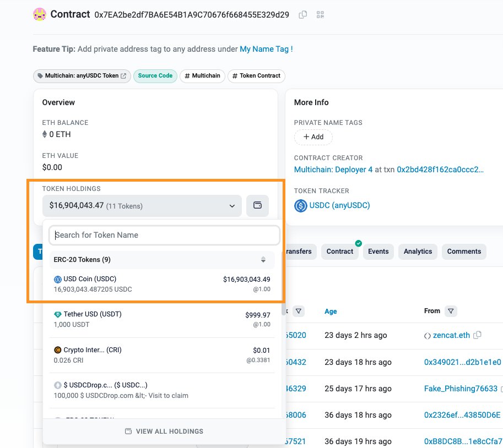
Task: Focus the Search for Token Name field
Action: (164, 235)
